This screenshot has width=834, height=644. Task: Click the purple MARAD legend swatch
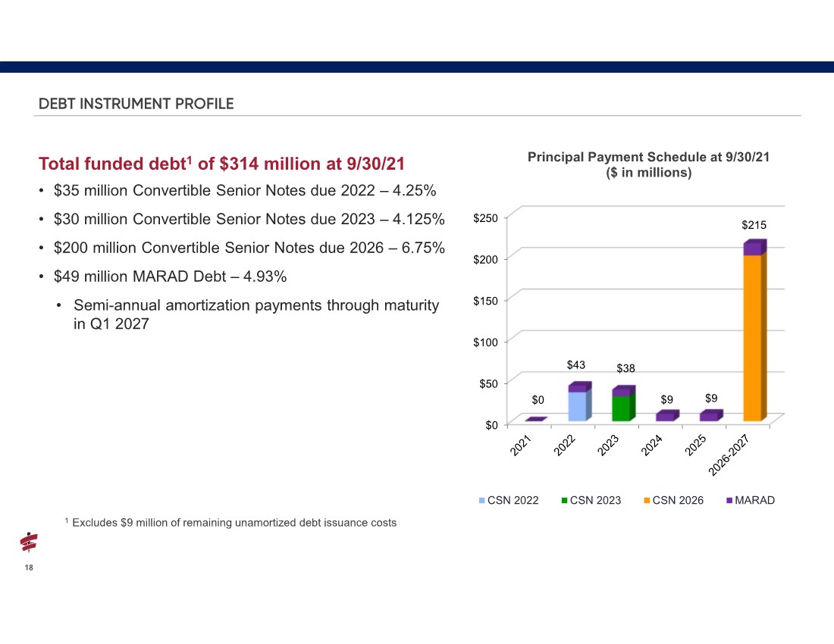point(729,501)
